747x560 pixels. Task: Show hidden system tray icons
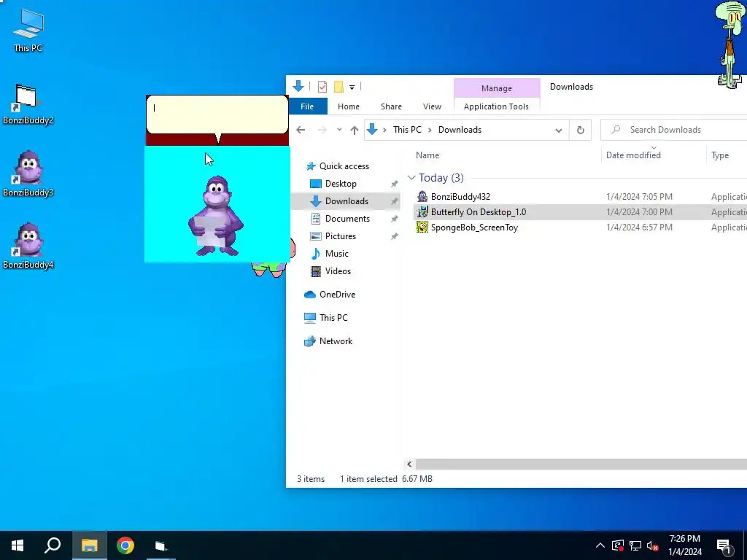(x=600, y=545)
